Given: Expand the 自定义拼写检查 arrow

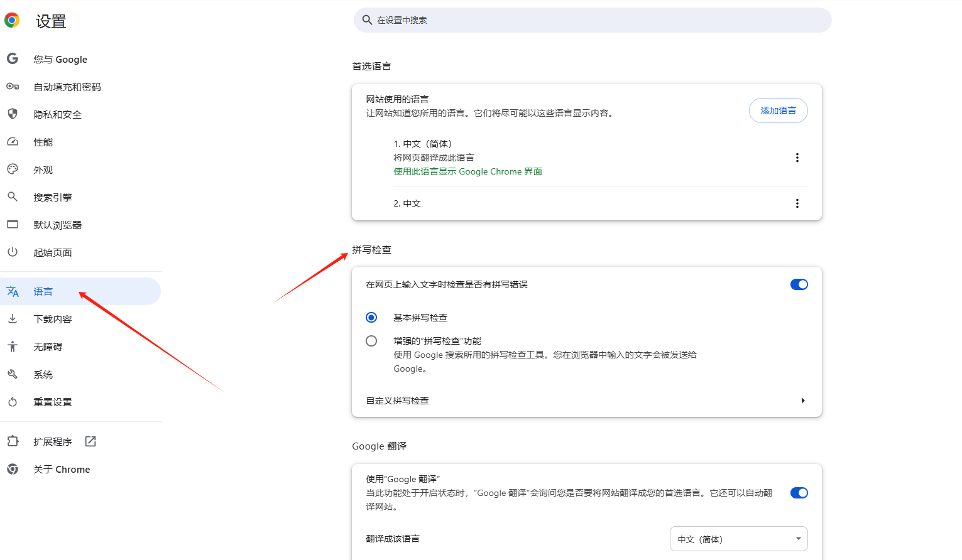Looking at the screenshot, I should click(803, 401).
